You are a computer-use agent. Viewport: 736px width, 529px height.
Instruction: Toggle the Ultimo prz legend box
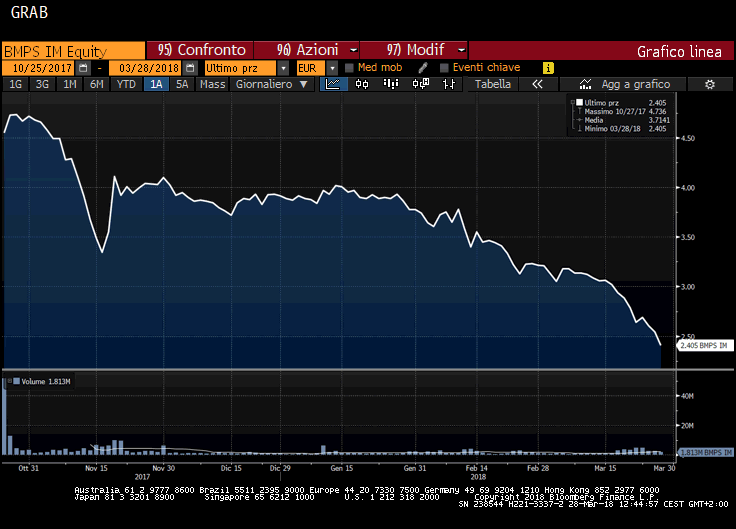tap(579, 102)
